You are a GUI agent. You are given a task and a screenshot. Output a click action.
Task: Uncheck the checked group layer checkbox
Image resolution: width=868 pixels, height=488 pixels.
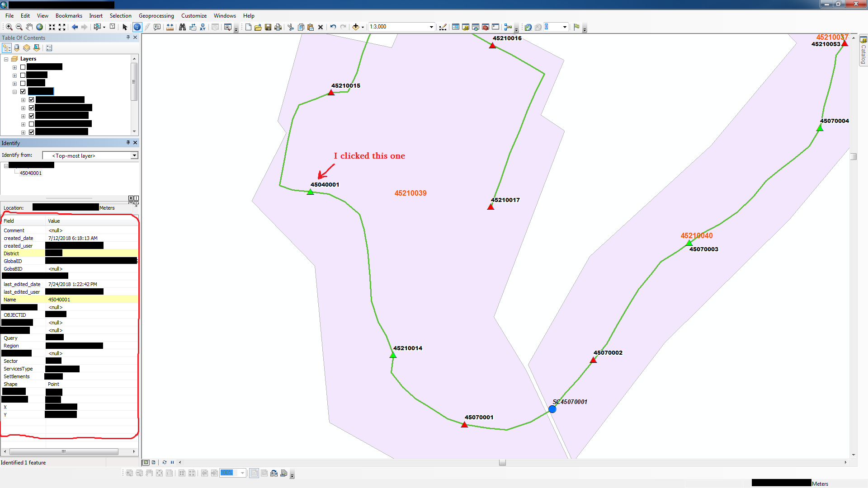click(23, 91)
